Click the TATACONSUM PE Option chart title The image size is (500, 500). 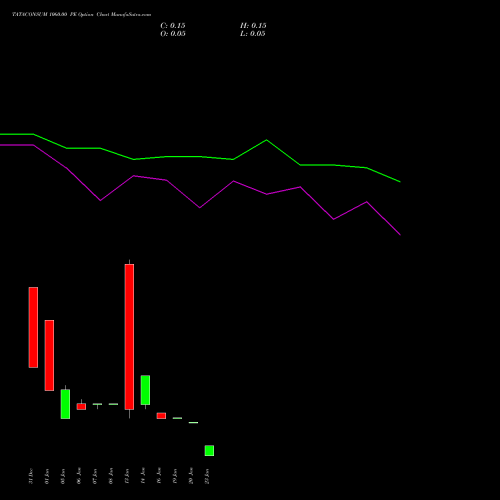tap(81, 15)
